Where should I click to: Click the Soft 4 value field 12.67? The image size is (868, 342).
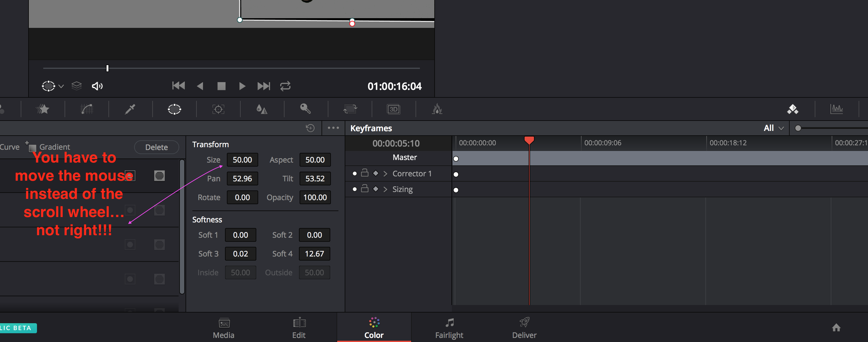coord(314,254)
